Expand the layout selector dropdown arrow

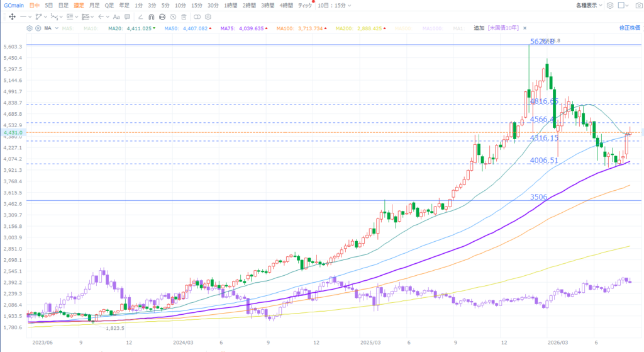(x=627, y=5)
